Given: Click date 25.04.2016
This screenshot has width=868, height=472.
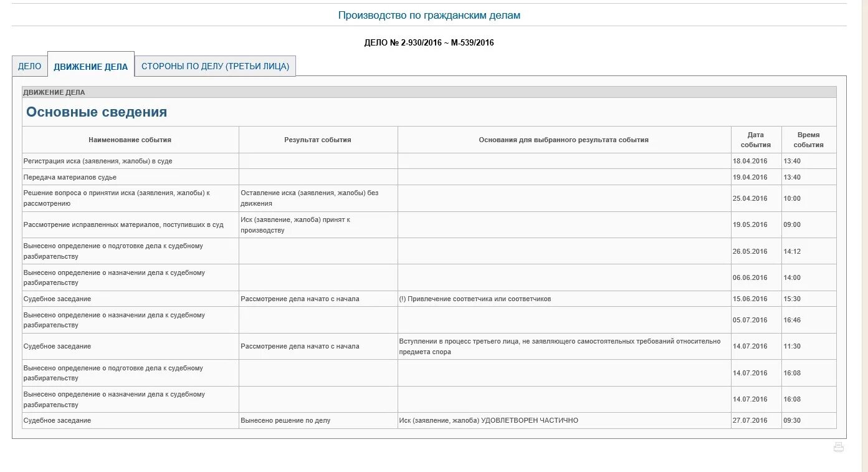Looking at the screenshot, I should [750, 198].
